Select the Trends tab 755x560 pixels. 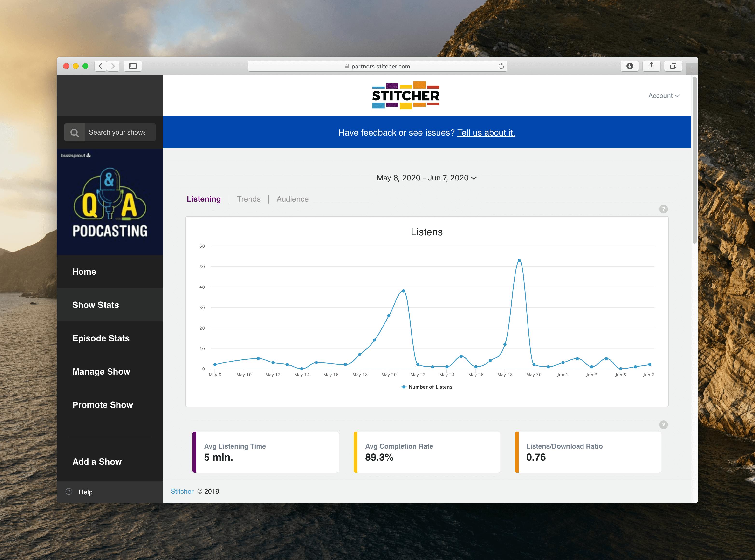click(248, 199)
